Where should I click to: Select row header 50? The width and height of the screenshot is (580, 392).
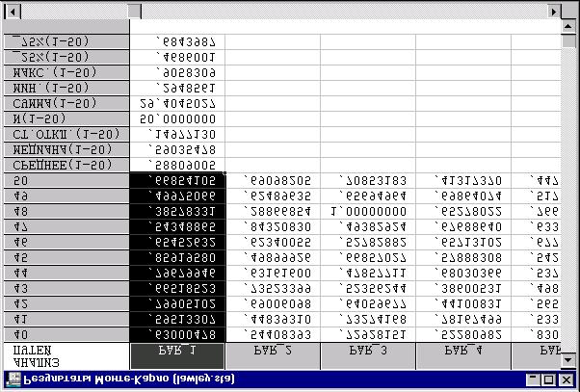pyautogui.click(x=66, y=180)
